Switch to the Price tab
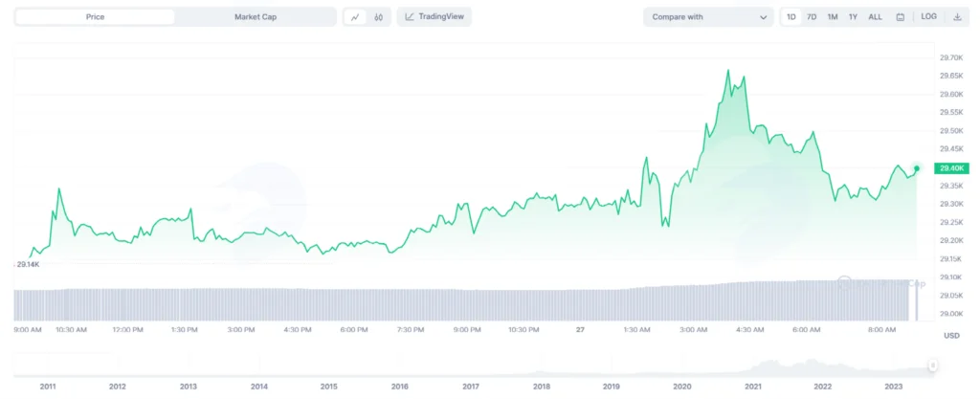The height and width of the screenshot is (399, 980). [95, 17]
